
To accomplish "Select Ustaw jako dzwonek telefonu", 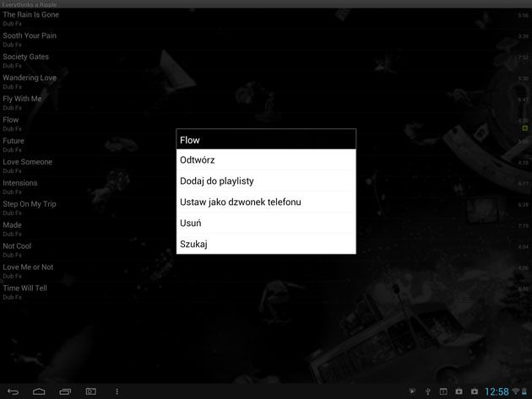I will pos(266,202).
